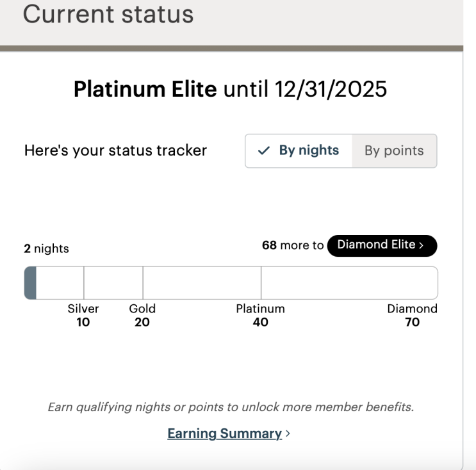The height and width of the screenshot is (470, 476).
Task: Click the filled portion of the progress bar
Action: pyautogui.click(x=30, y=283)
